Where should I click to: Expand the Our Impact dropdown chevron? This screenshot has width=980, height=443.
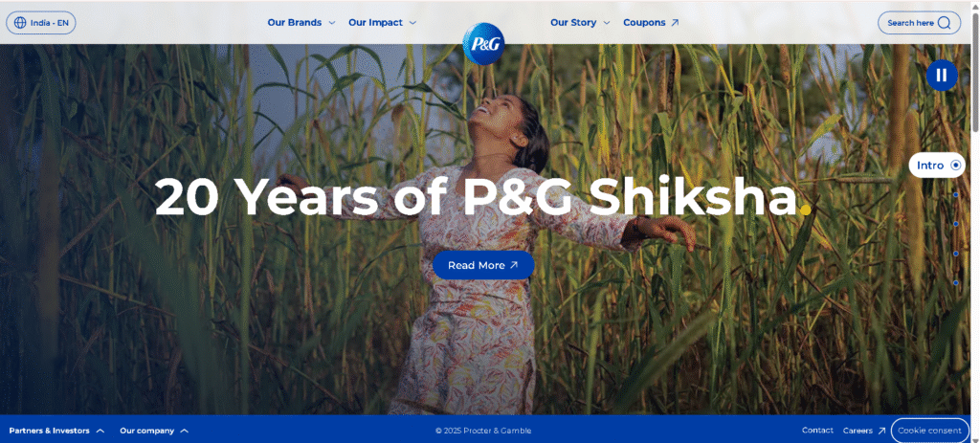(412, 23)
